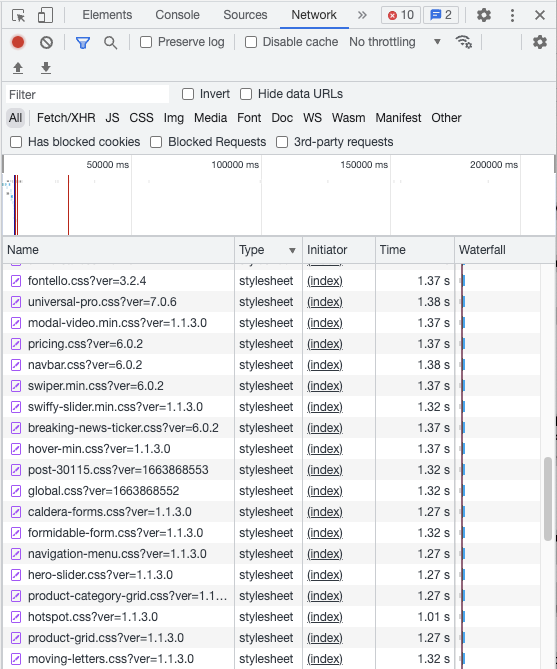
Task: Stop recording network log
Action: click(18, 42)
